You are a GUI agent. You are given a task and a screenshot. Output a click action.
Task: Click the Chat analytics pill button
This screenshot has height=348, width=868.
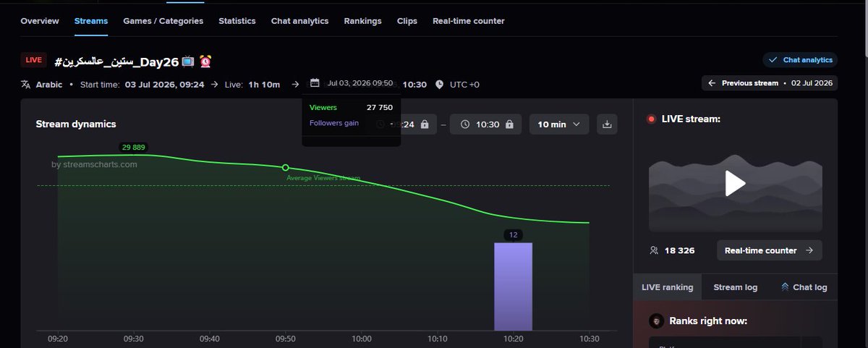point(801,60)
